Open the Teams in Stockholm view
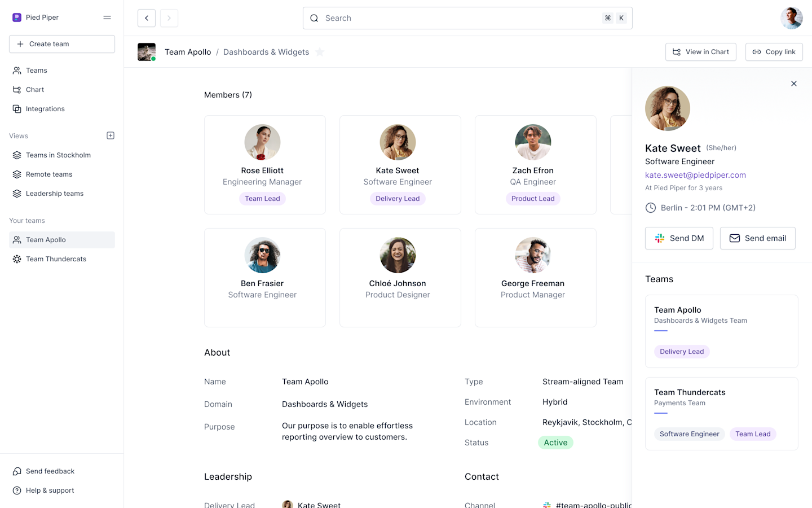 [59, 155]
